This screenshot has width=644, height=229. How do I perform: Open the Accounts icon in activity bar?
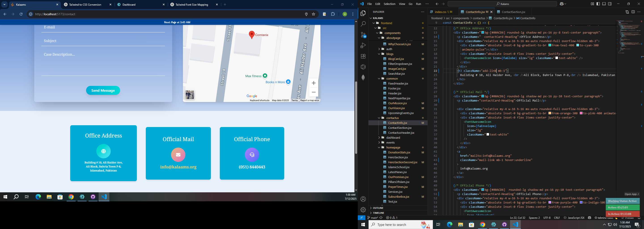click(363, 199)
